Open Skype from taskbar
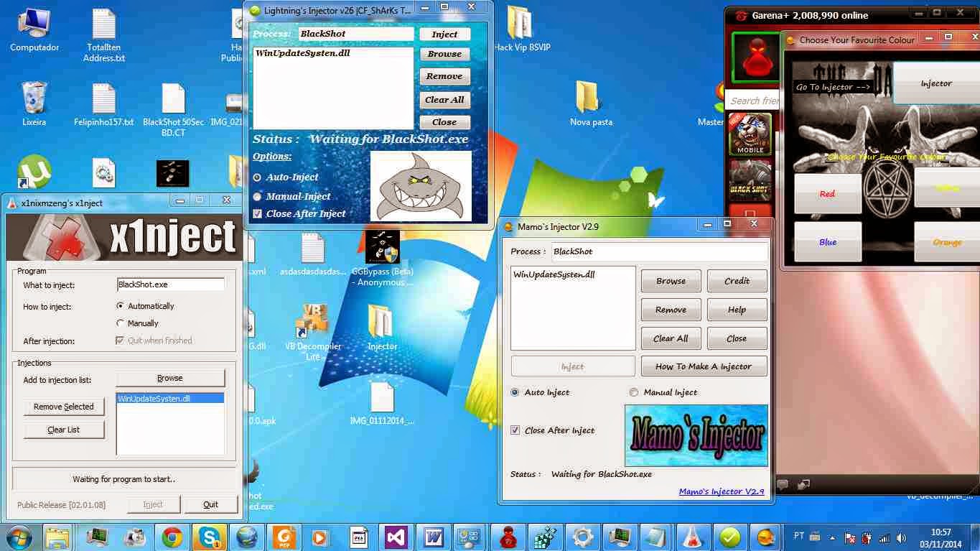980x551 pixels. (x=209, y=537)
